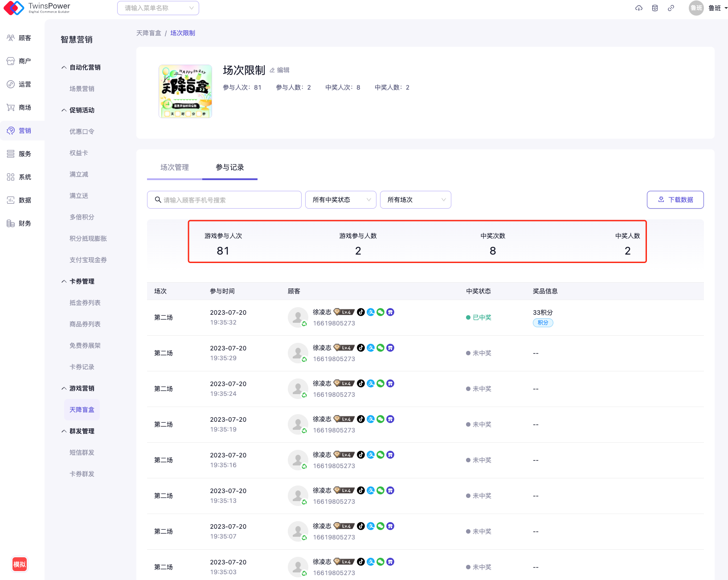The height and width of the screenshot is (580, 728).
Task: Select 优惠口令 in the marketing menu
Action: click(x=82, y=132)
